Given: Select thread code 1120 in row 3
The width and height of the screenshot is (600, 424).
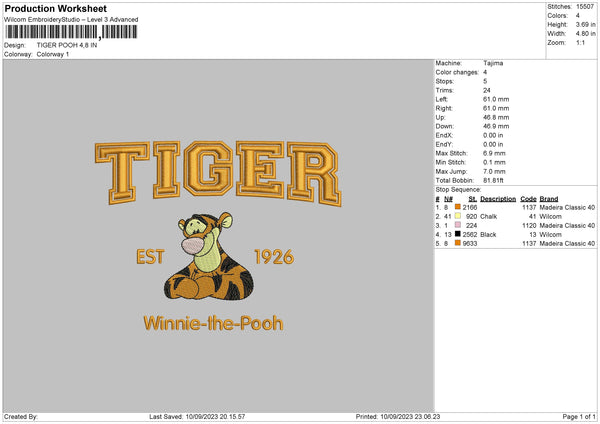Looking at the screenshot, I should click(x=529, y=226).
